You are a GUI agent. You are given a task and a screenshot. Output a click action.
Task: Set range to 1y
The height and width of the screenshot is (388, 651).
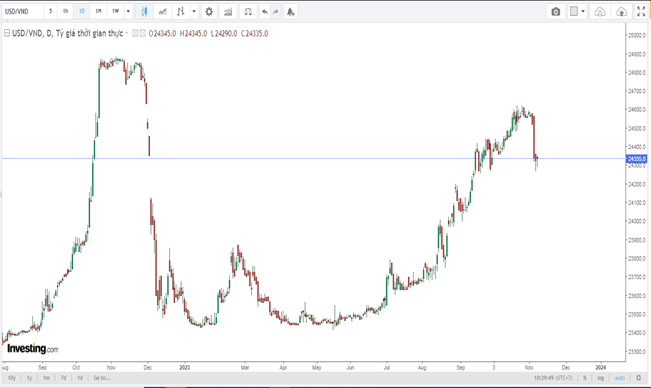[29, 378]
